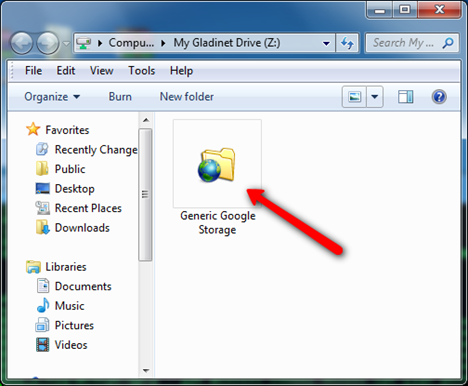Click the Desktop icon in sidebar
Viewport: 468px width, 386px height.
42,188
